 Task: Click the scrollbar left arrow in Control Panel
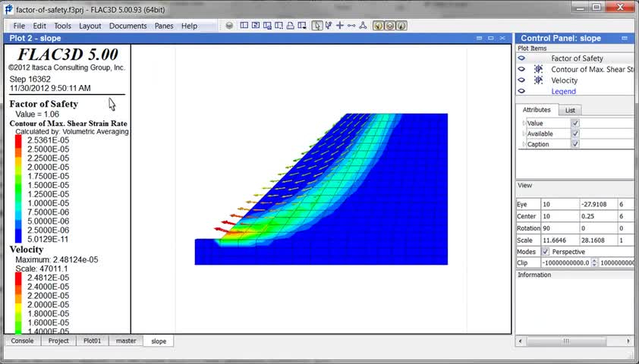pos(520,340)
